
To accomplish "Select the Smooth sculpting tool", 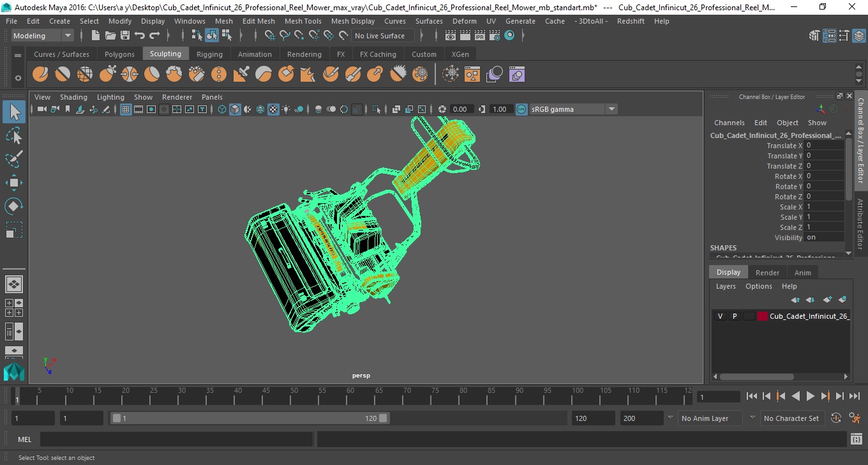I will click(63, 75).
